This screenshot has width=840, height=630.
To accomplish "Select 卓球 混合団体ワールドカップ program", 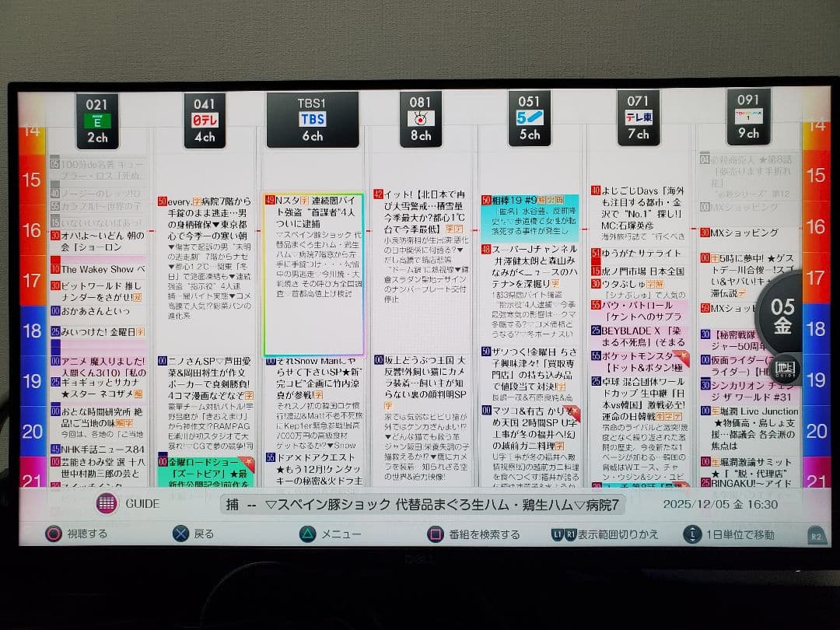I will [638, 429].
